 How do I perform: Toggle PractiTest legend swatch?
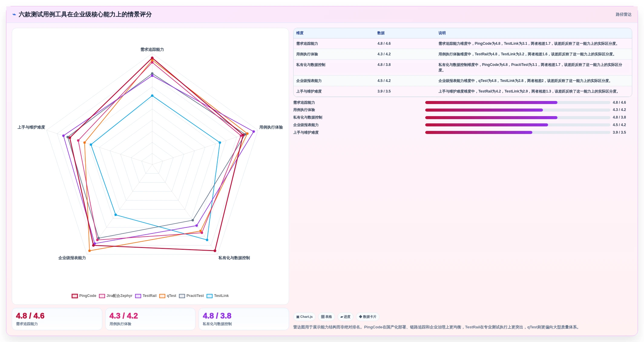(x=182, y=296)
